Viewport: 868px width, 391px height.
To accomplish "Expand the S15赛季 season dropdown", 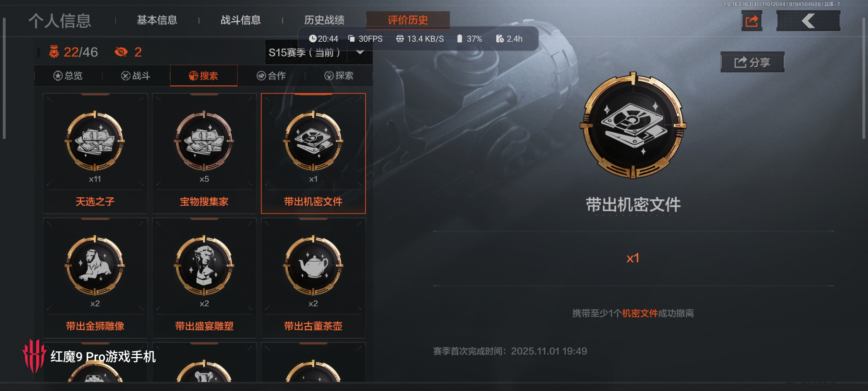I will click(x=318, y=52).
